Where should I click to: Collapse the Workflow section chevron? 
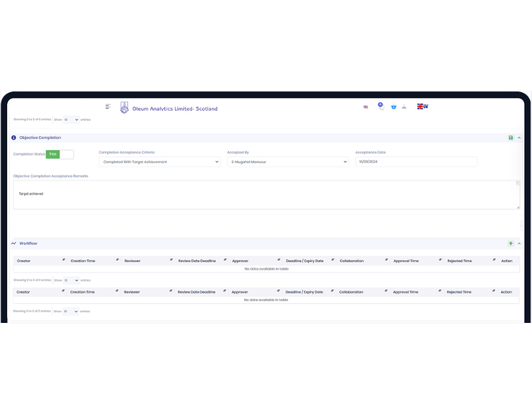coord(519,244)
